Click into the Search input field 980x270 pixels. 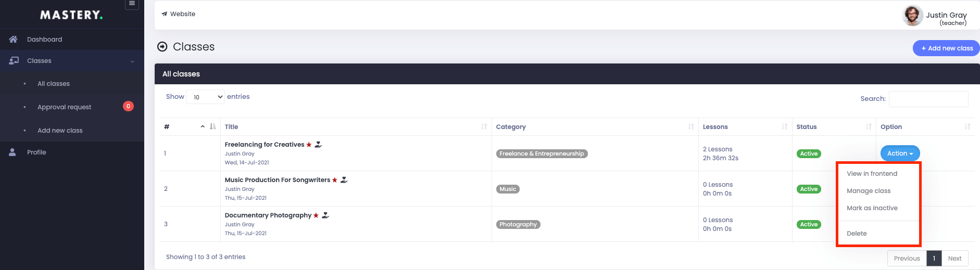pos(928,99)
